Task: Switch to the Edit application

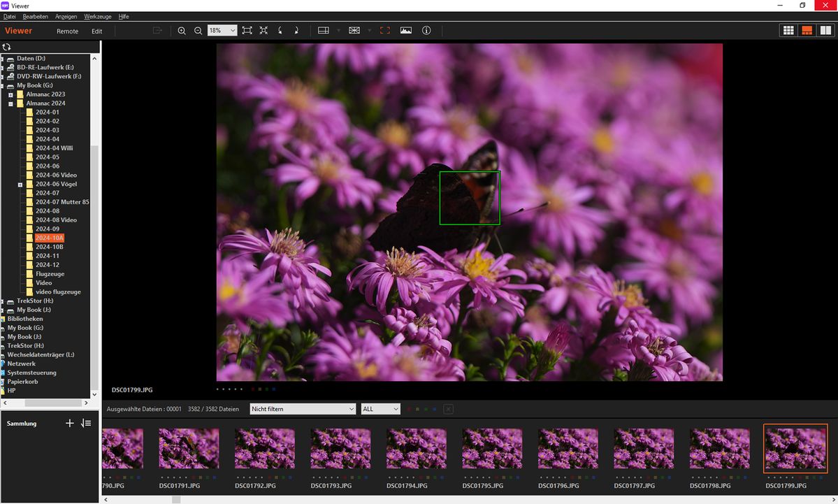Action: click(96, 31)
